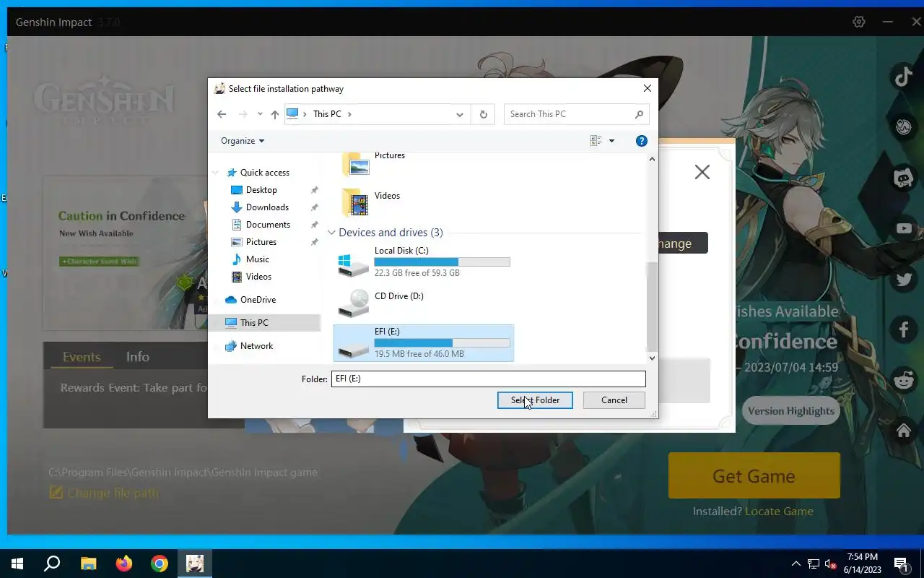Click the home icon in launcher sidebar

(904, 431)
